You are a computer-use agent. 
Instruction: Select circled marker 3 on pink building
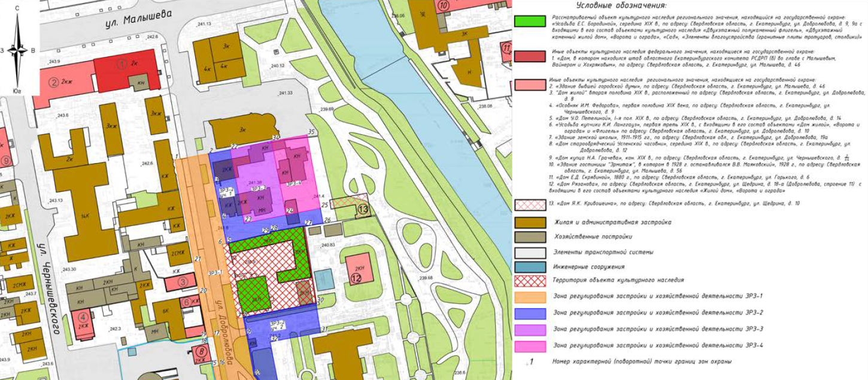(184, 280)
